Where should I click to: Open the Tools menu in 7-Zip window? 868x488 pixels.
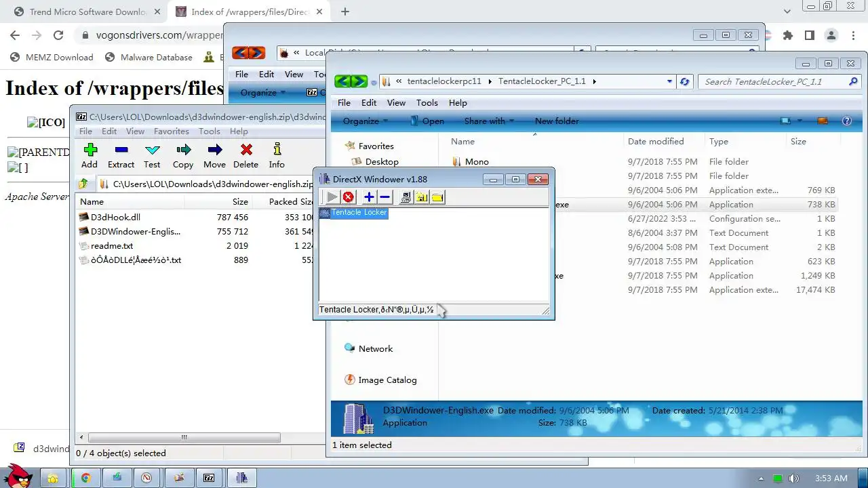(209, 131)
